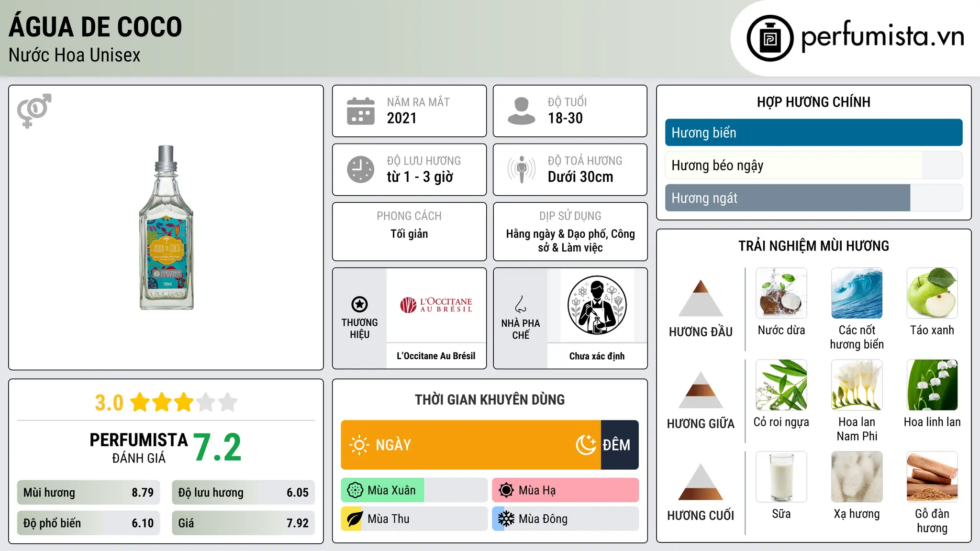The image size is (980, 551).
Task: Click the star badge brand icon
Action: (x=359, y=304)
